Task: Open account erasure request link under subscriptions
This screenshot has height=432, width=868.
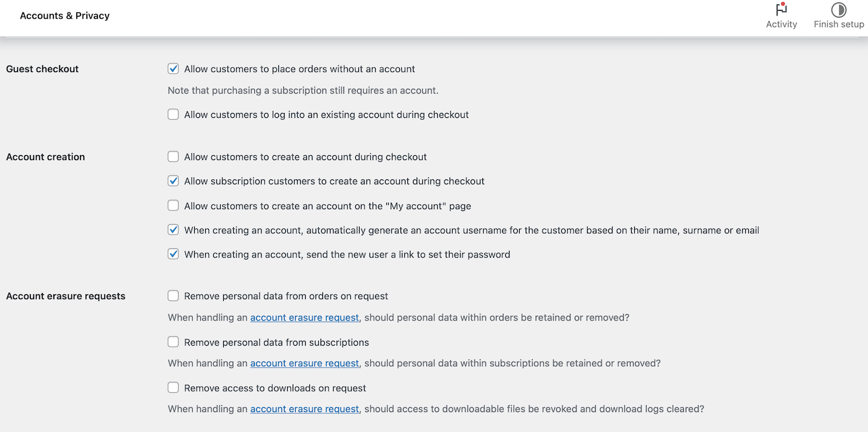Action: pyautogui.click(x=304, y=364)
